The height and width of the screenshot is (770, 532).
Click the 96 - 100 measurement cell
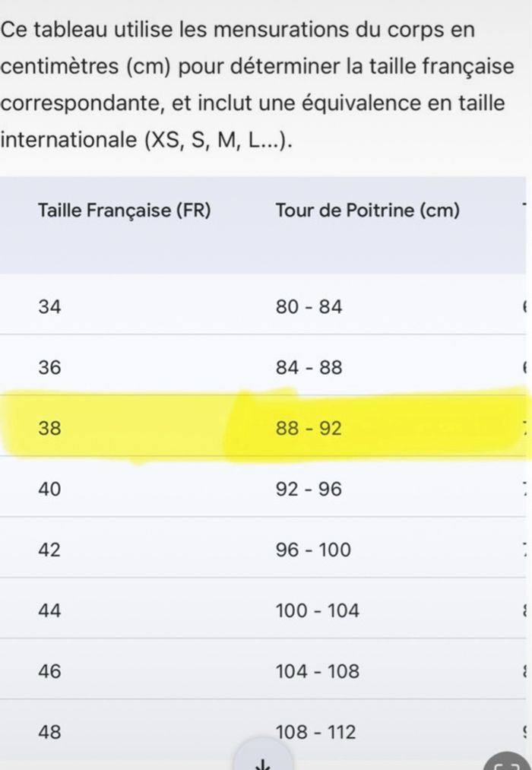(313, 550)
